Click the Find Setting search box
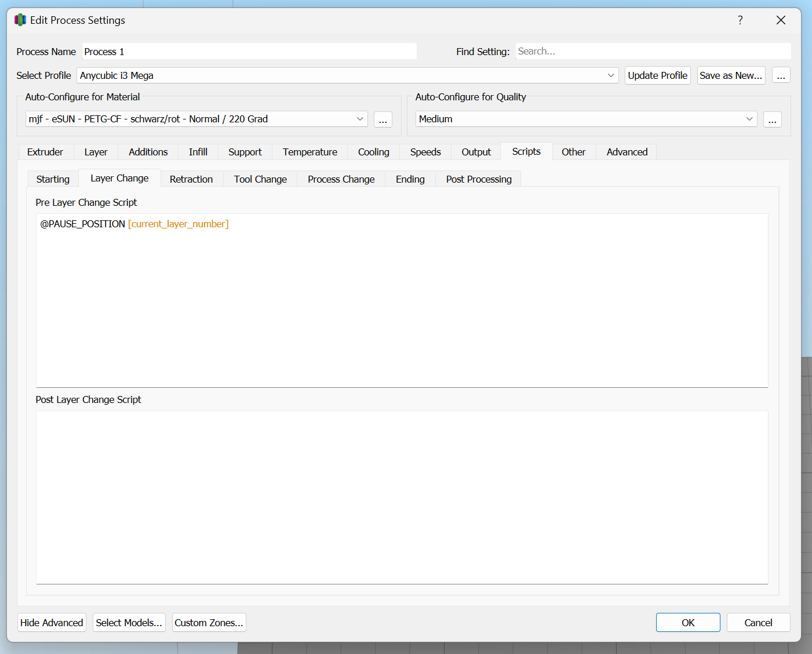 pos(653,51)
